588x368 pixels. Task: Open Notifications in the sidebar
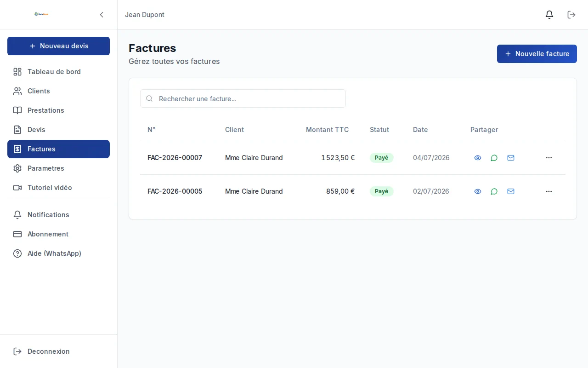pos(58,215)
